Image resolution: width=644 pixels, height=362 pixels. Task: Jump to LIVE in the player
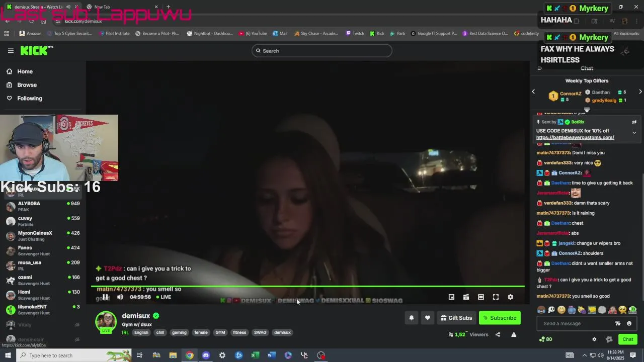click(164, 297)
